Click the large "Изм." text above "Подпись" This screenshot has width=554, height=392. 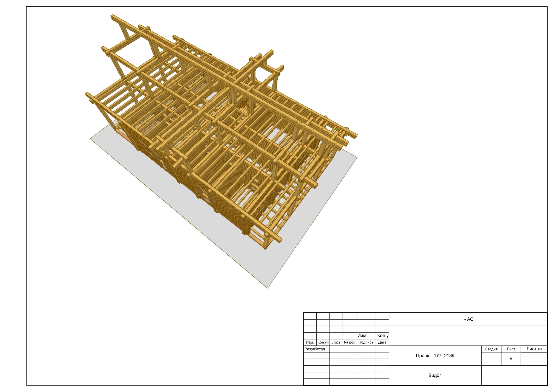pos(362,335)
